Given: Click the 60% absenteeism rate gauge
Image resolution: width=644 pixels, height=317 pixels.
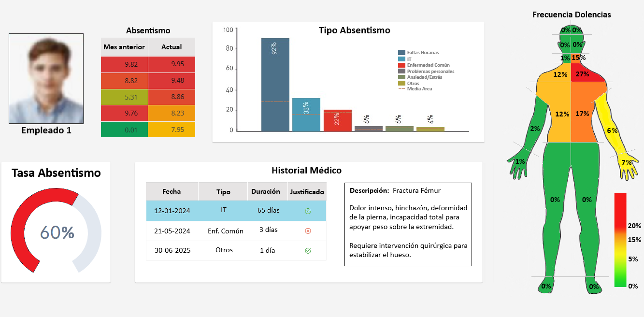Looking at the screenshot, I should tap(56, 232).
